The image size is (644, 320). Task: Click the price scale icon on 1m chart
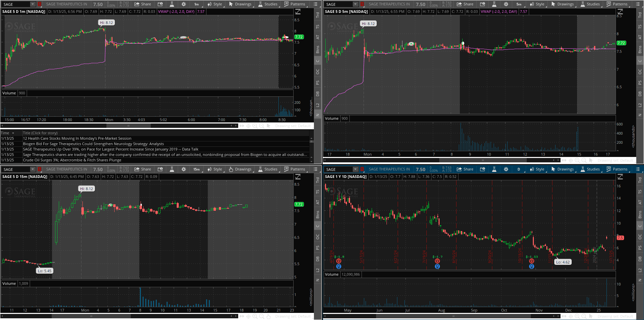298,12
